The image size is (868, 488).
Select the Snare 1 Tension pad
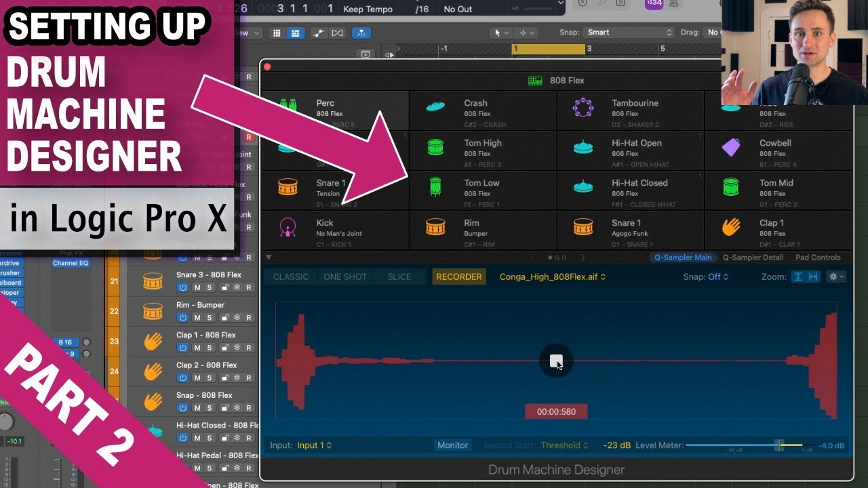coord(335,190)
